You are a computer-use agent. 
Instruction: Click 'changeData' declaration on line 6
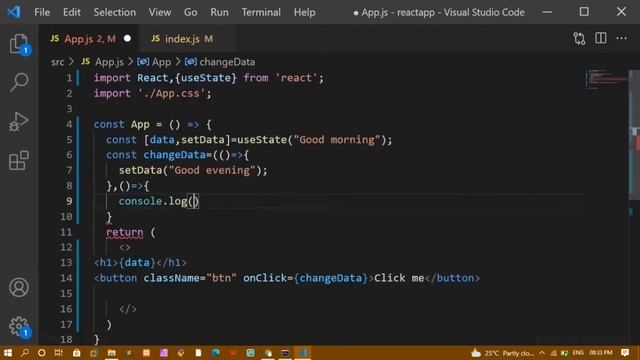click(x=174, y=155)
